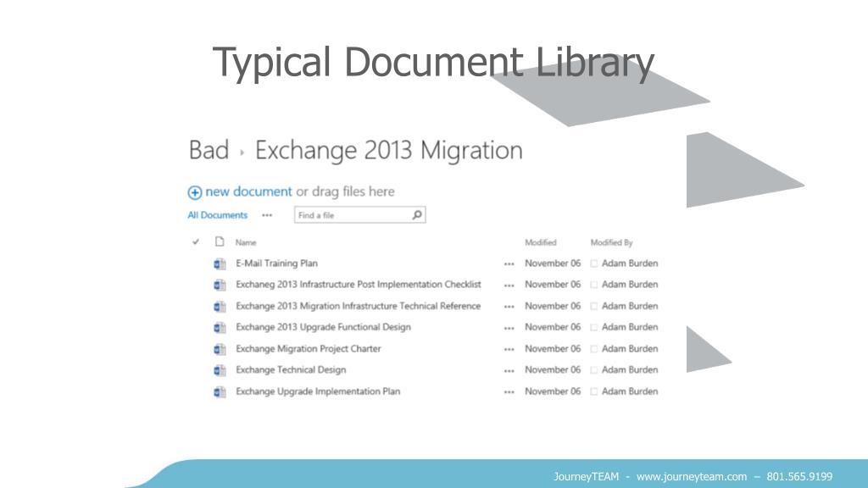Open ellipsis menu for Exchange Migration Project Charter
The image size is (868, 488).
pos(509,350)
